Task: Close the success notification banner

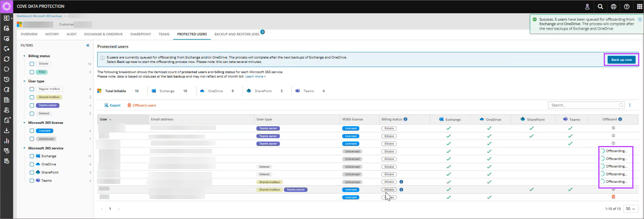Action: tap(640, 19)
